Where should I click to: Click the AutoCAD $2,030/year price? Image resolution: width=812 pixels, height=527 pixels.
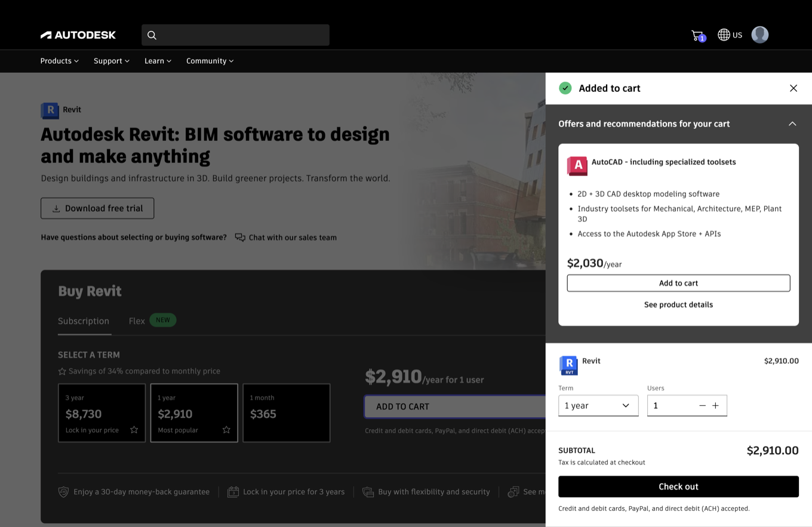(x=594, y=263)
